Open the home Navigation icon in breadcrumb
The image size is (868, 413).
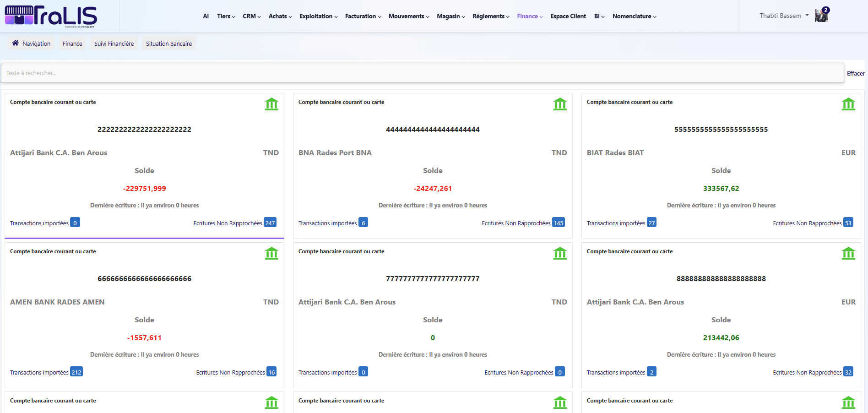(16, 43)
